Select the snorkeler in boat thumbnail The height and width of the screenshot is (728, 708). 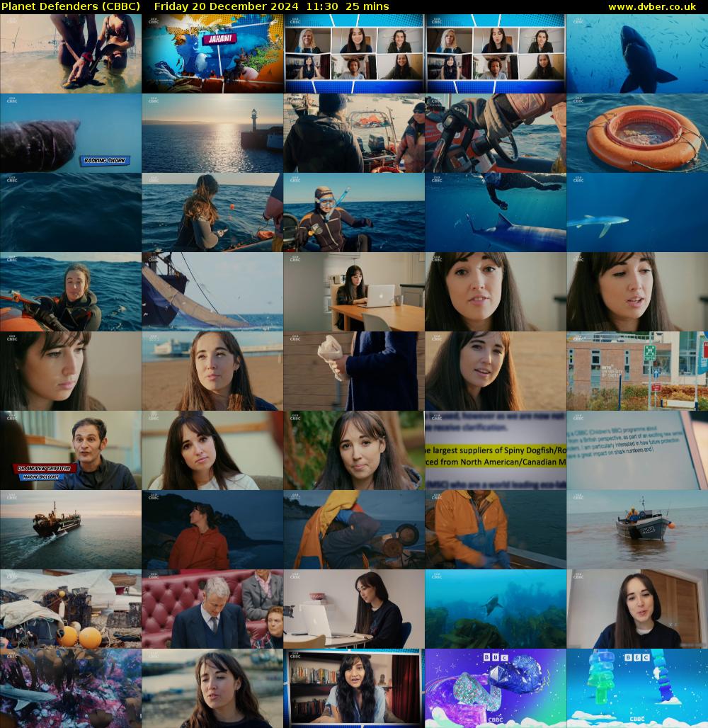click(354, 212)
